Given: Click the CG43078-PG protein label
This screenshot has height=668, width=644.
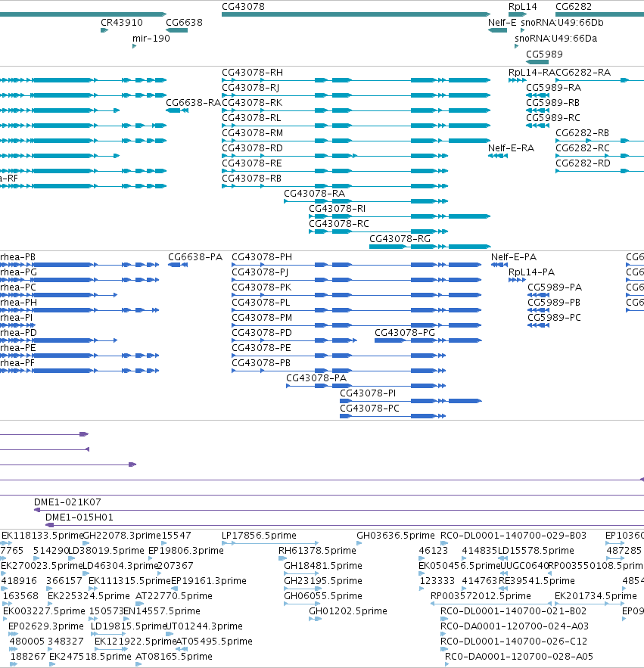Looking at the screenshot, I should point(404,332).
